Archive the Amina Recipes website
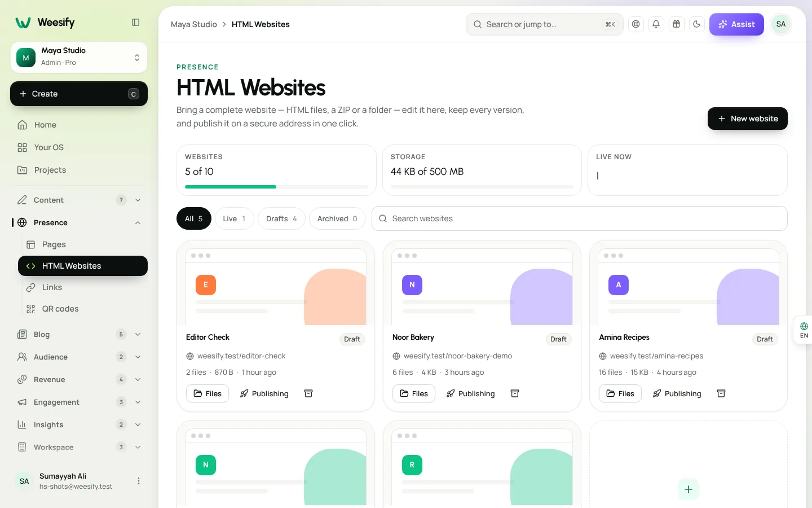This screenshot has width=812, height=508. 721,393
